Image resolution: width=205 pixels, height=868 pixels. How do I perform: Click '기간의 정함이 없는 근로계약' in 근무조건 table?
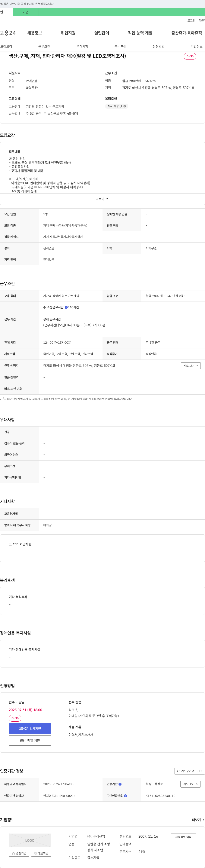click(61, 296)
